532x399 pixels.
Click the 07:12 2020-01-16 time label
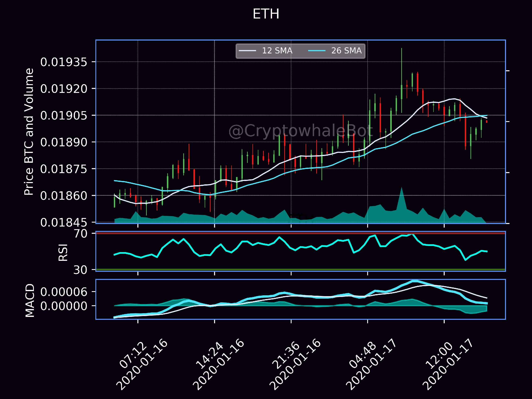pos(142,364)
